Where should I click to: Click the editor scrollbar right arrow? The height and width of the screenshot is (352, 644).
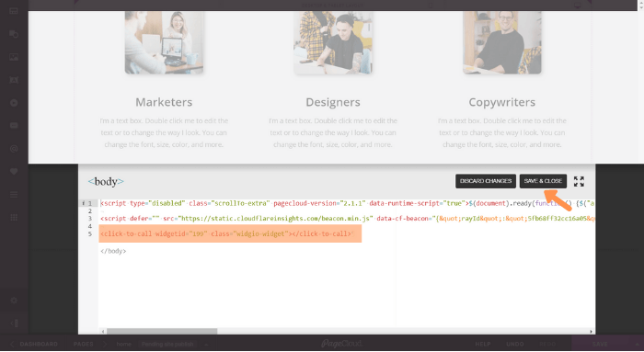591,331
